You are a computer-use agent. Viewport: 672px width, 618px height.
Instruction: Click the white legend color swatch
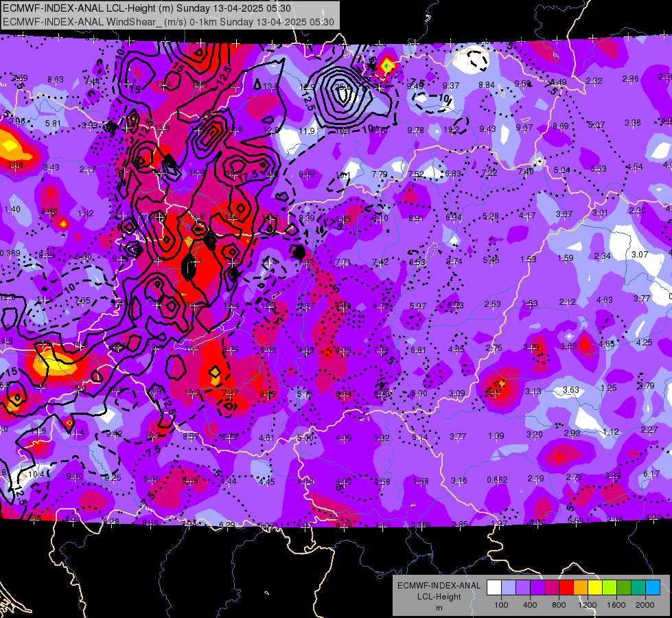point(494,588)
